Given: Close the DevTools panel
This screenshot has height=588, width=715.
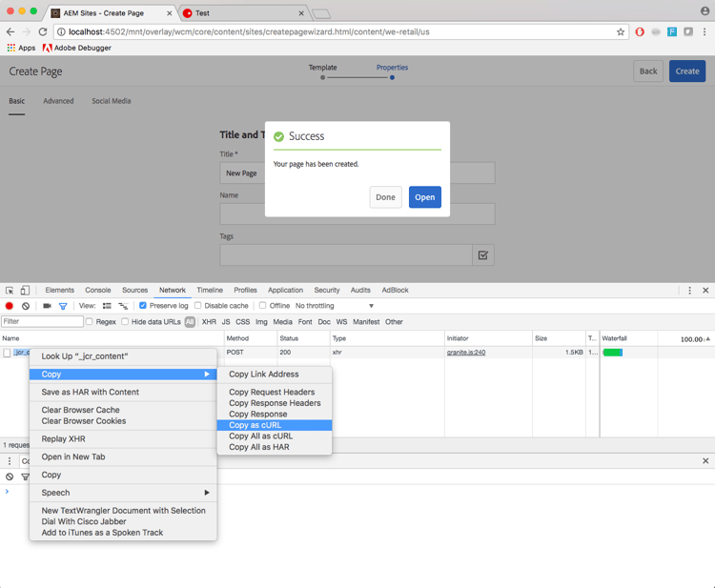Looking at the screenshot, I should tap(705, 291).
